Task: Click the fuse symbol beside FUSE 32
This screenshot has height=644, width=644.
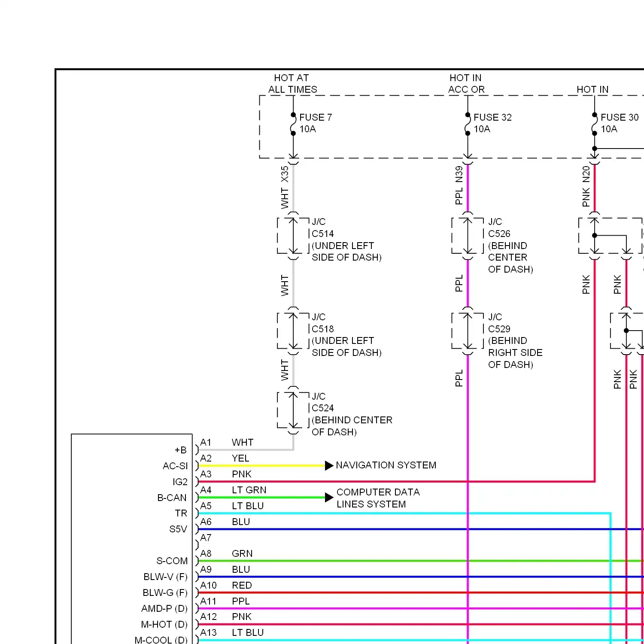Action: click(x=468, y=124)
